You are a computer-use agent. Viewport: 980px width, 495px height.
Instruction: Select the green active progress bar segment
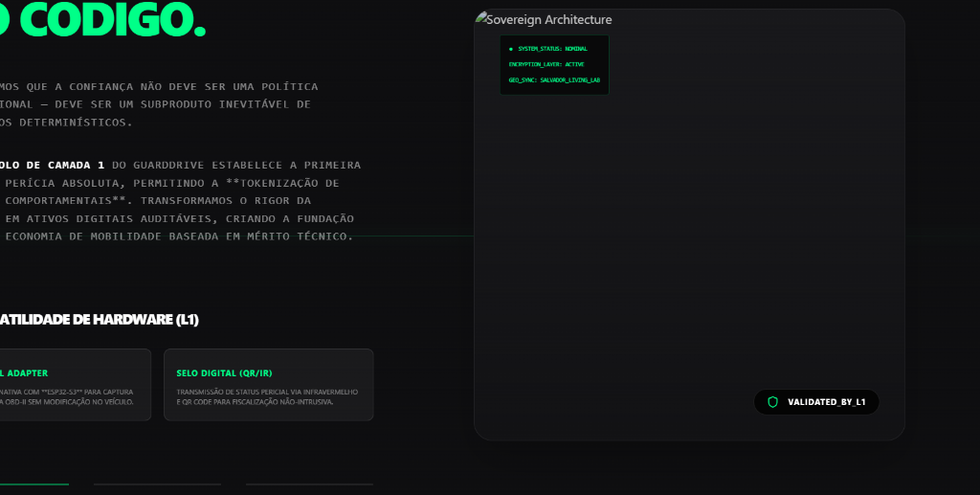[x=34, y=484]
